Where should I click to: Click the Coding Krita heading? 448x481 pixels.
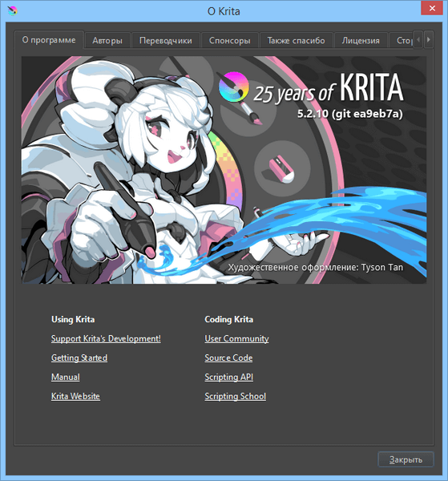click(x=228, y=319)
